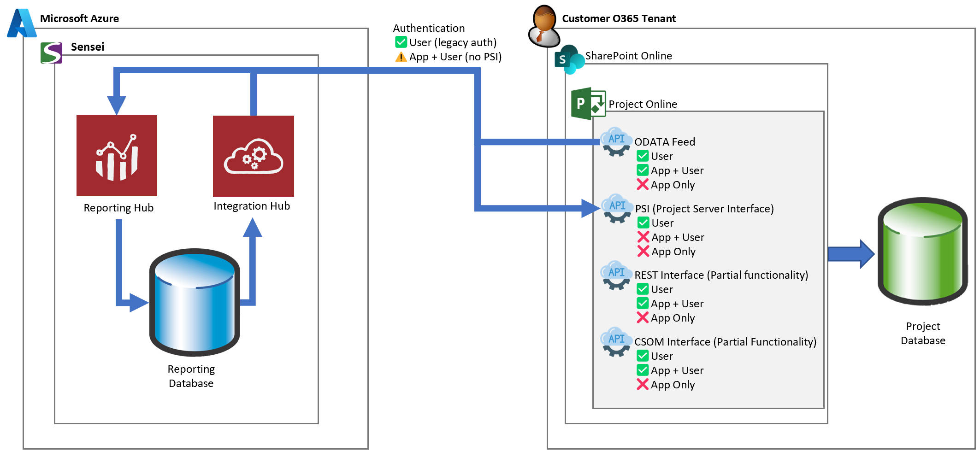This screenshot has height=457, width=980.
Task: Click the CSOM Interface App + User checkmark
Action: coord(643,370)
